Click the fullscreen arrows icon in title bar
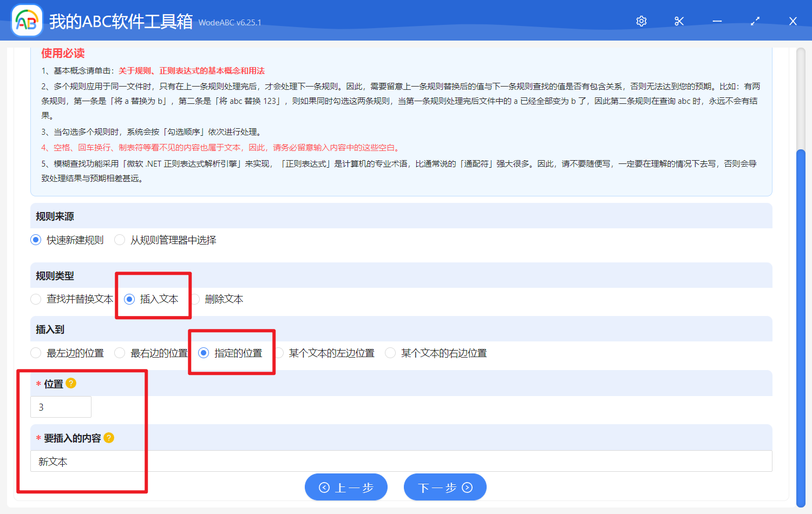812x514 pixels. (755, 21)
